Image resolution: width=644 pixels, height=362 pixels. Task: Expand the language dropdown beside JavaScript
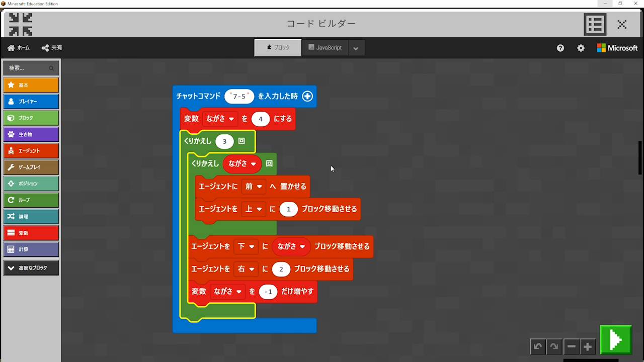click(356, 48)
